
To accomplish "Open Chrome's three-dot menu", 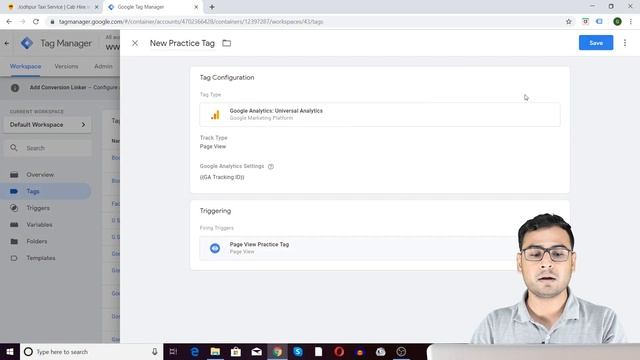I will click(631, 22).
